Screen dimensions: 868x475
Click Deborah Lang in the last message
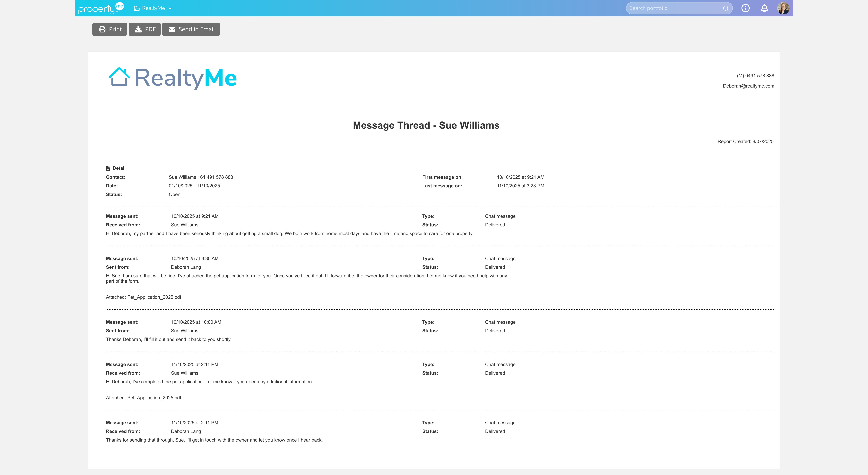tap(186, 431)
